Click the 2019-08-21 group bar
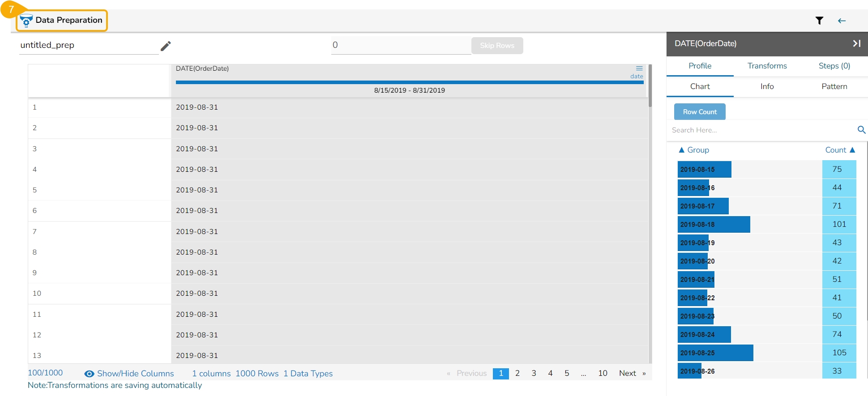 696,280
